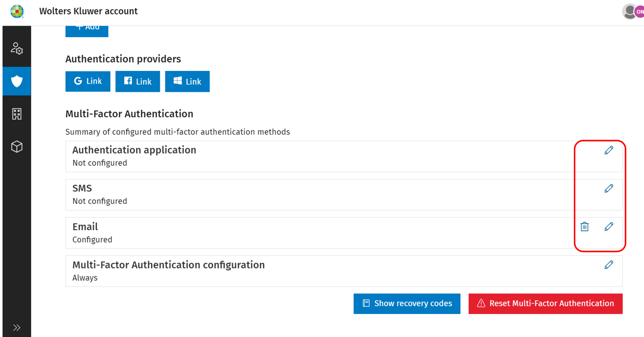This screenshot has width=644, height=337.
Task: Click the SMS edit pencil icon
Action: coord(608,189)
